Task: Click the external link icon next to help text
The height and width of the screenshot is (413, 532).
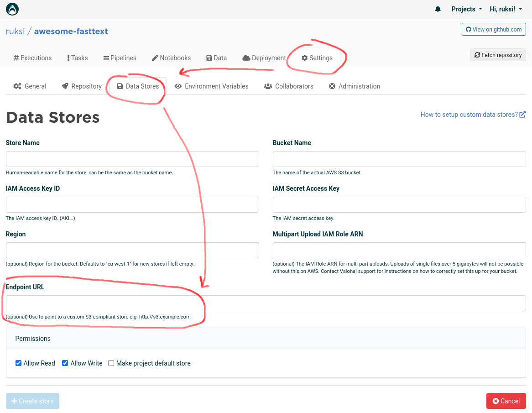Action: (523, 114)
